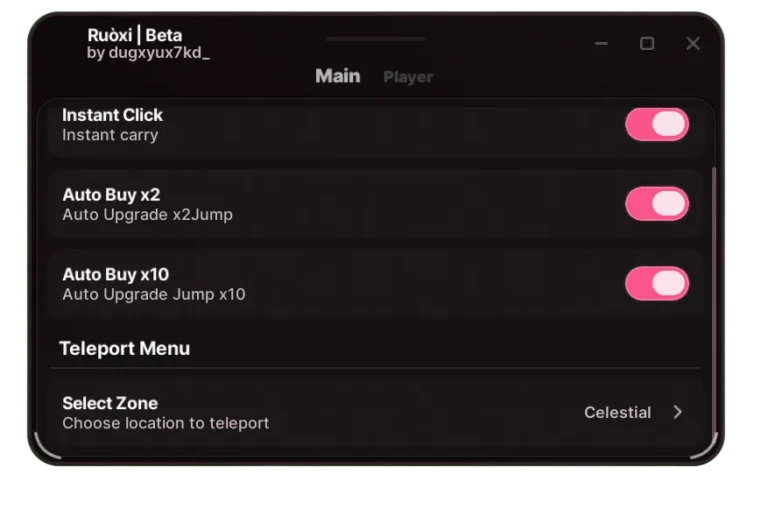The width and height of the screenshot is (768, 531).
Task: Open the Select Zone dropdown label
Action: click(110, 403)
